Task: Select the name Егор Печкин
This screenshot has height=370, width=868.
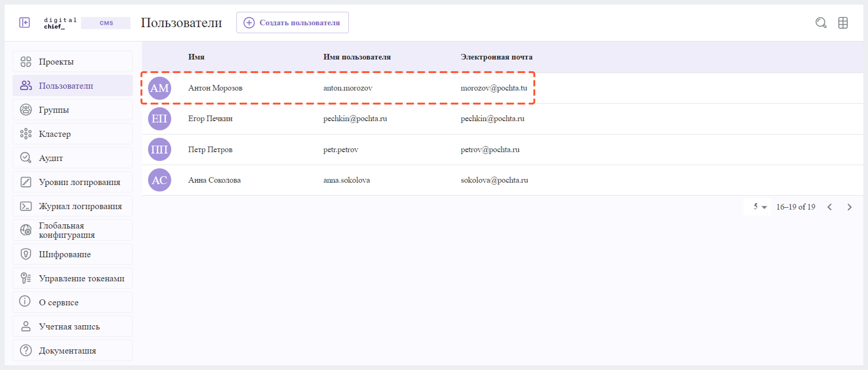Action: [x=210, y=119]
